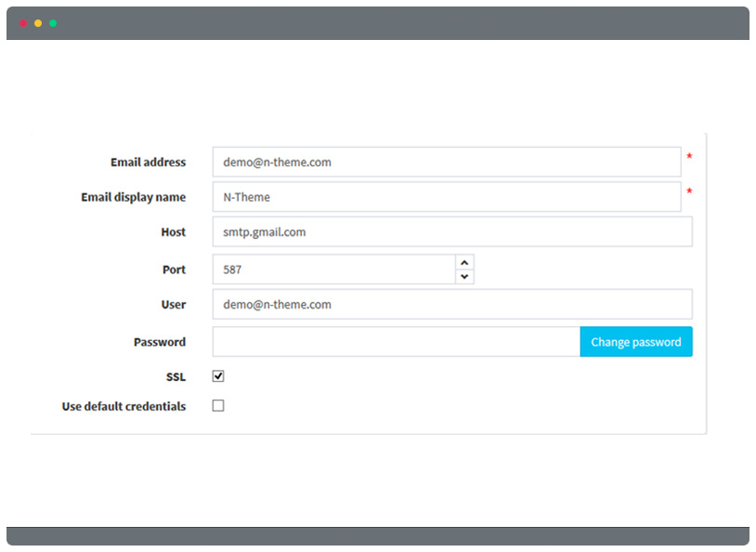
Task: Click the Host label text
Action: pyautogui.click(x=174, y=232)
